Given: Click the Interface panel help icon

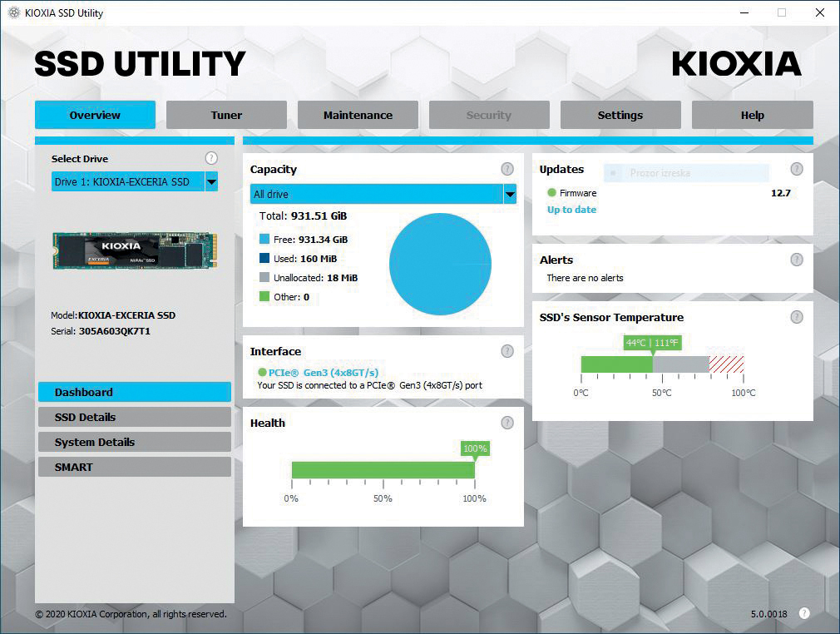Looking at the screenshot, I should pyautogui.click(x=507, y=351).
